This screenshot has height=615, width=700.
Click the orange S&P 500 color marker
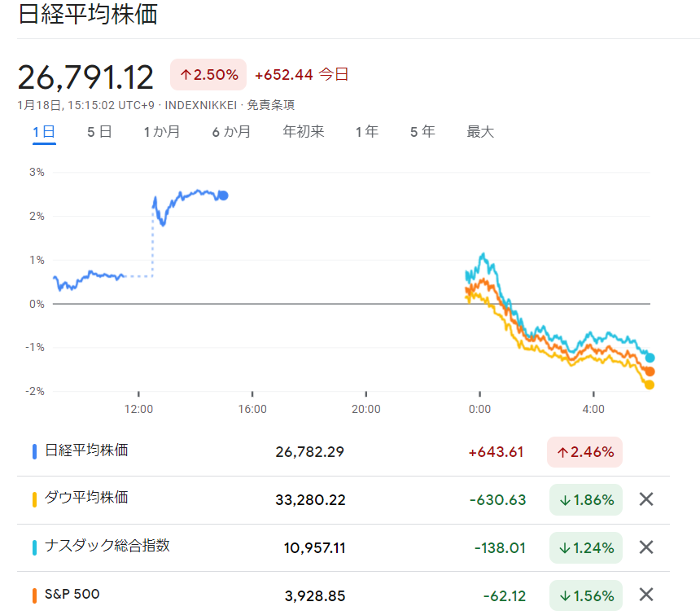(34, 595)
